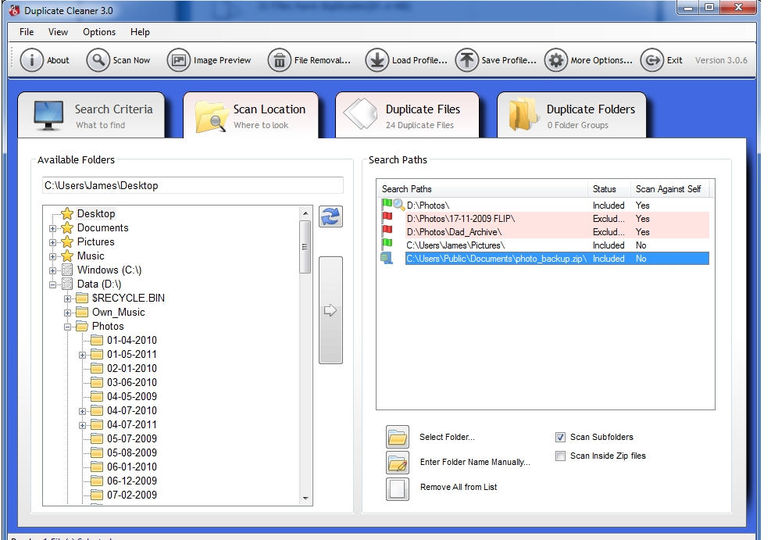
Task: Click the Enter Folder Name Manually icon
Action: click(397, 462)
